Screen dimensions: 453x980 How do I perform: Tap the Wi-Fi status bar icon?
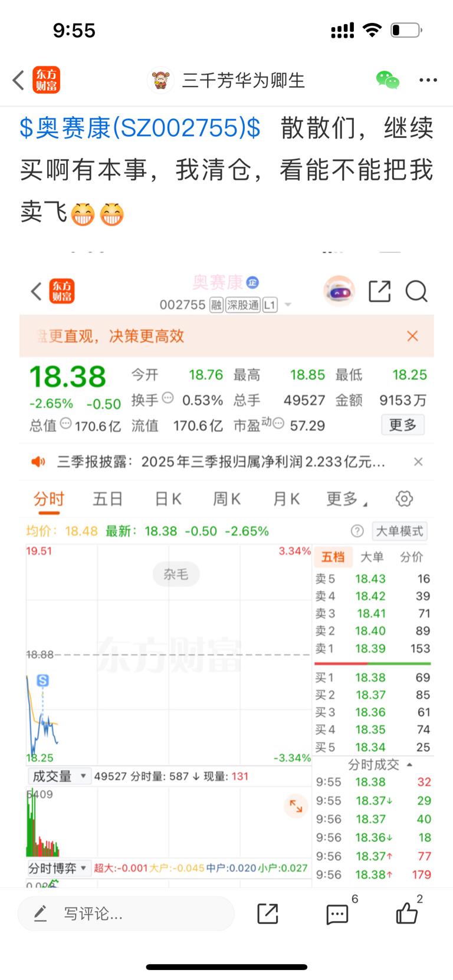[372, 30]
